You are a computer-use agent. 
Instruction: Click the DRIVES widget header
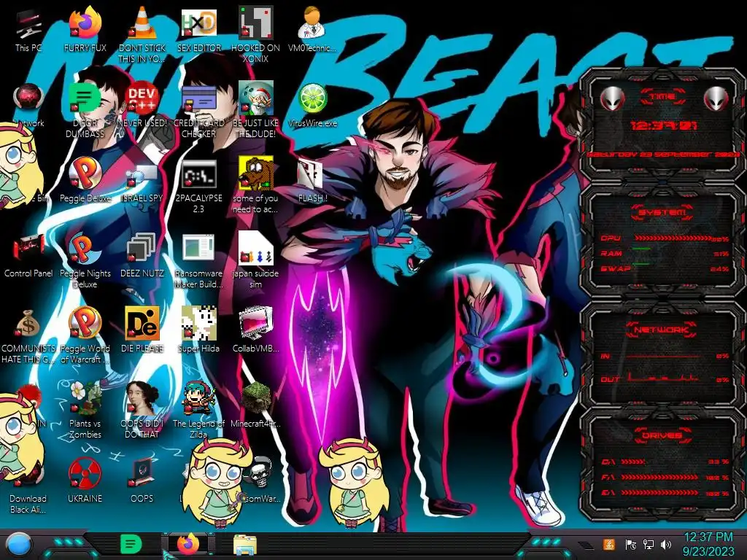662,435
